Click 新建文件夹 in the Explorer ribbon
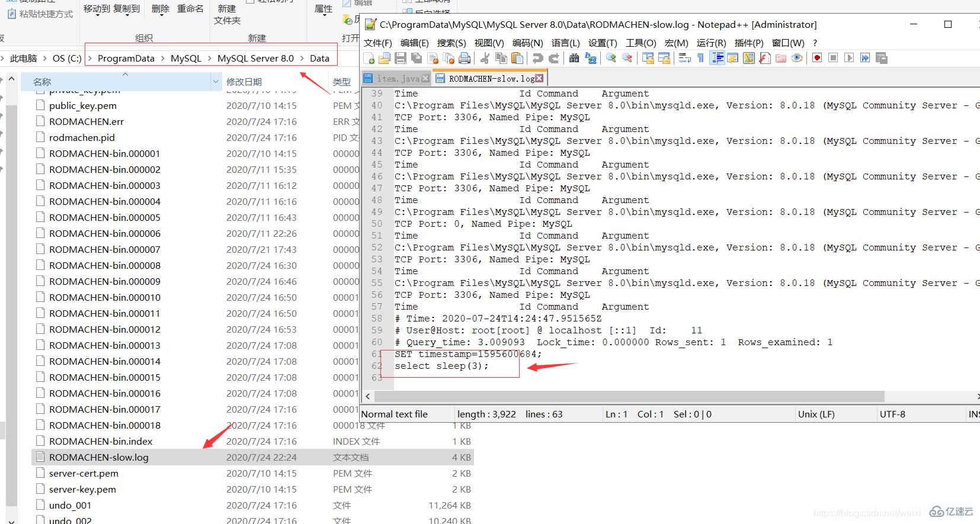 227,14
